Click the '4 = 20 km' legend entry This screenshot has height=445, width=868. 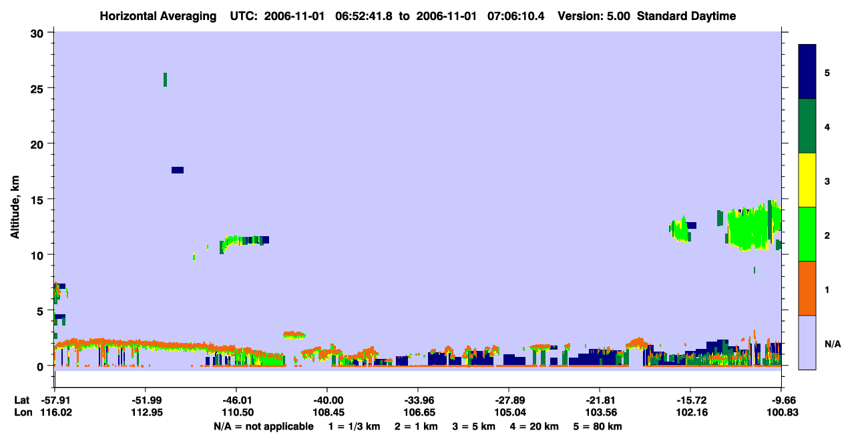point(535,426)
